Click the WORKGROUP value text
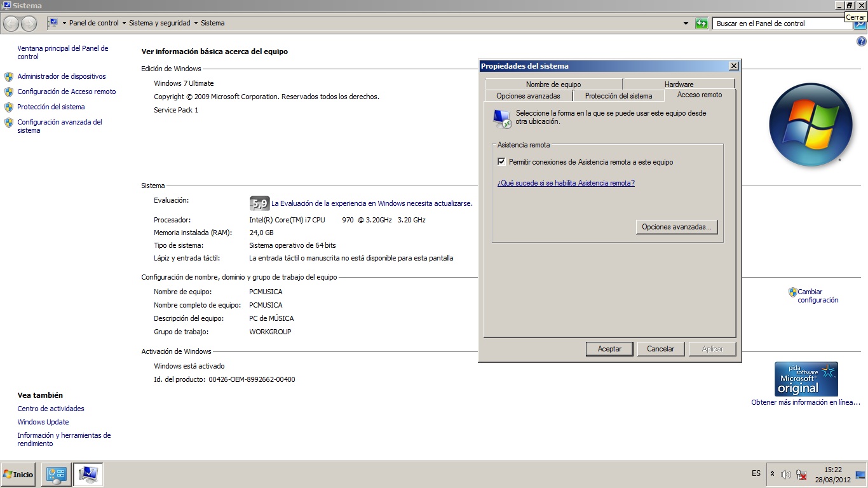The height and width of the screenshot is (488, 868). (270, 332)
